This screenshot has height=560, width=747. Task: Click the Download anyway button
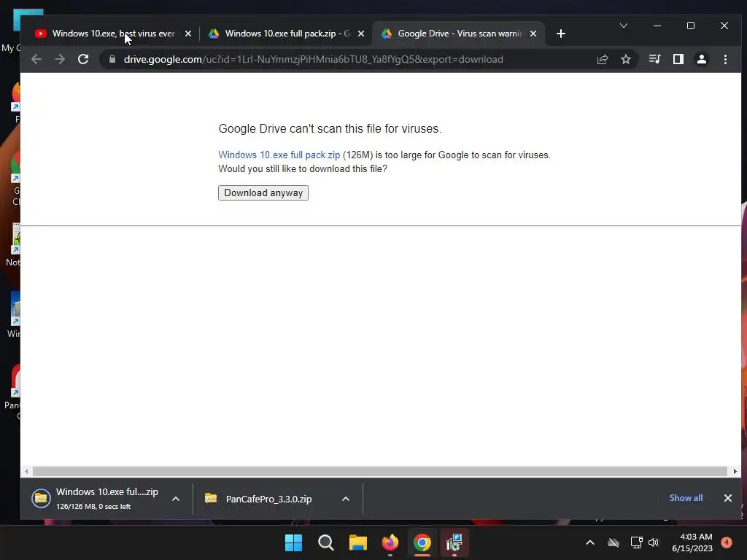pos(263,192)
